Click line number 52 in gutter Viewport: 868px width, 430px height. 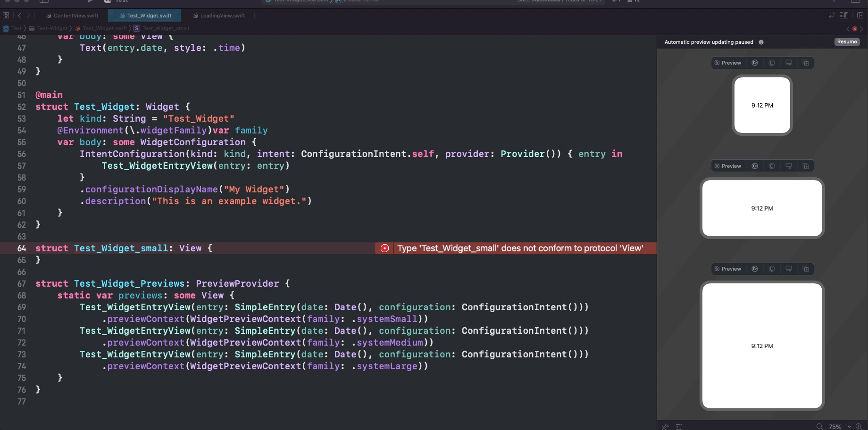(22, 107)
